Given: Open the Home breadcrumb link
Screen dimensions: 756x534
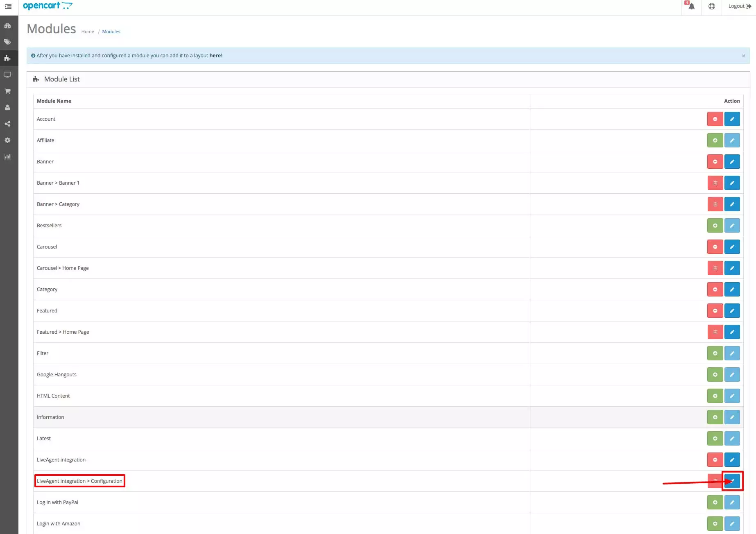Looking at the screenshot, I should pos(88,31).
